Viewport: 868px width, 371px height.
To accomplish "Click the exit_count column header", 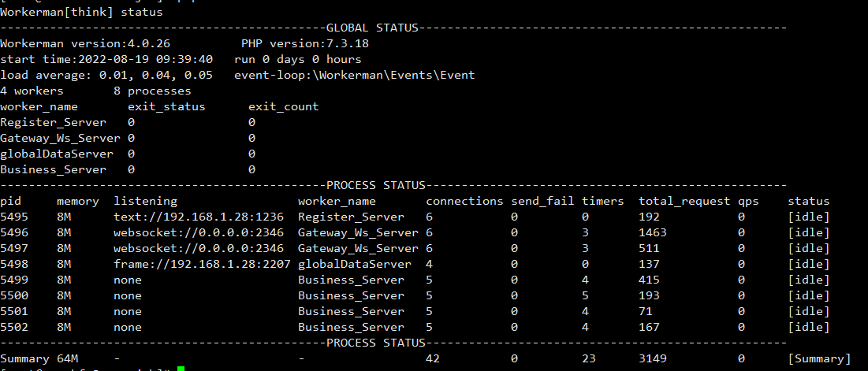I will pos(284,106).
